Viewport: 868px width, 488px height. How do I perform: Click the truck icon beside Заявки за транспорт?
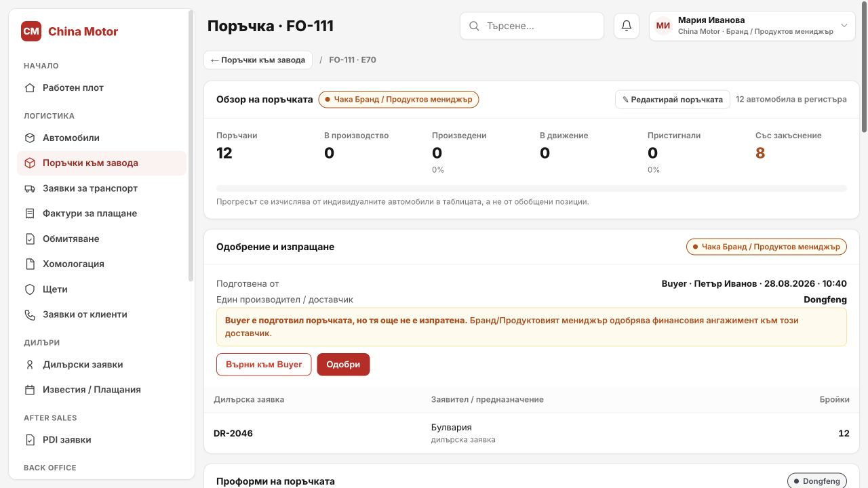point(30,188)
